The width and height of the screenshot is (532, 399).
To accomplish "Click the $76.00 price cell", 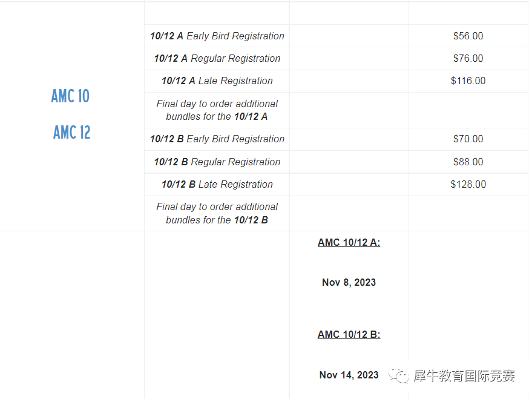I will [468, 58].
